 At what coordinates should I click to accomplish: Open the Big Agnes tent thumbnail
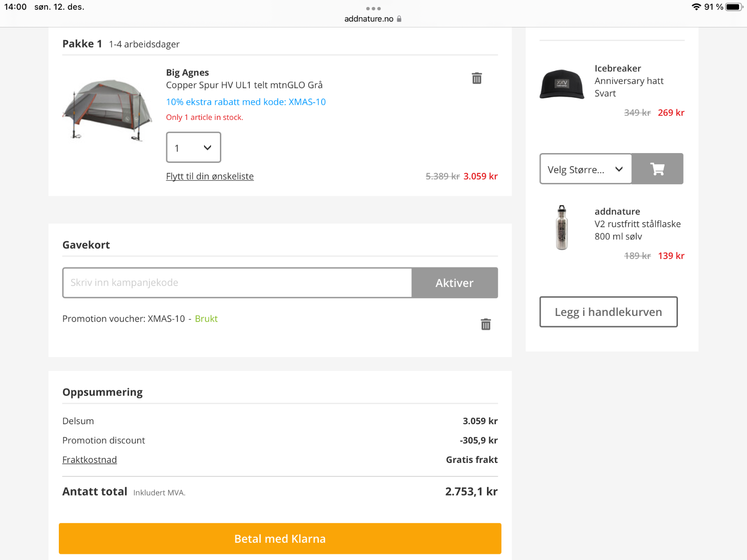(107, 110)
